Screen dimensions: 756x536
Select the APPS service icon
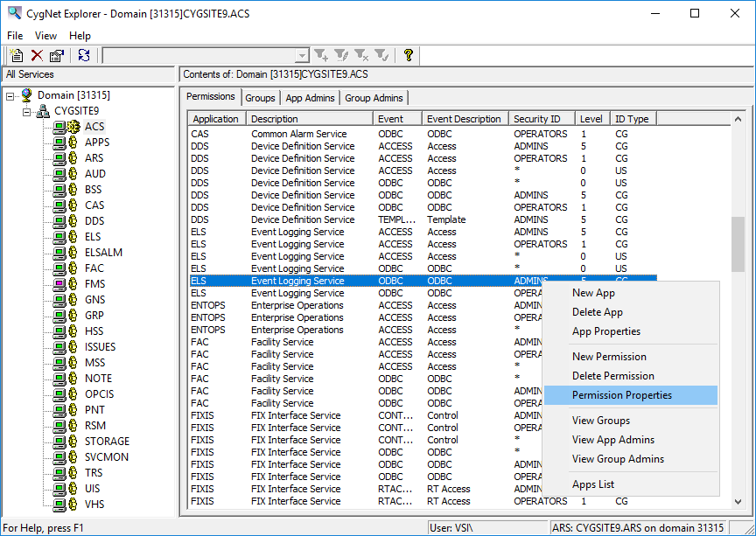tap(65, 143)
